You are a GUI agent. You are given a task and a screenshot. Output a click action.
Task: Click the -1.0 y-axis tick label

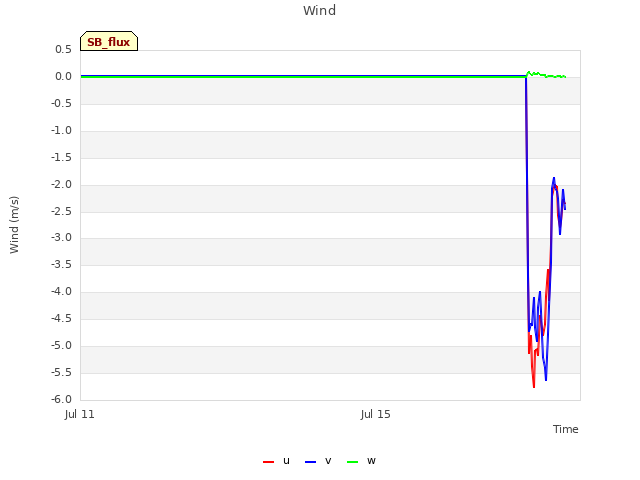coord(61,130)
